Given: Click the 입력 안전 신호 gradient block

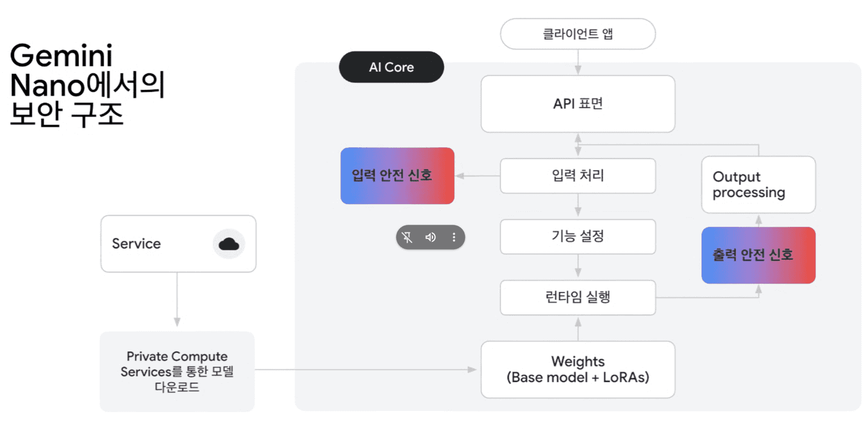Looking at the screenshot, I should [398, 176].
